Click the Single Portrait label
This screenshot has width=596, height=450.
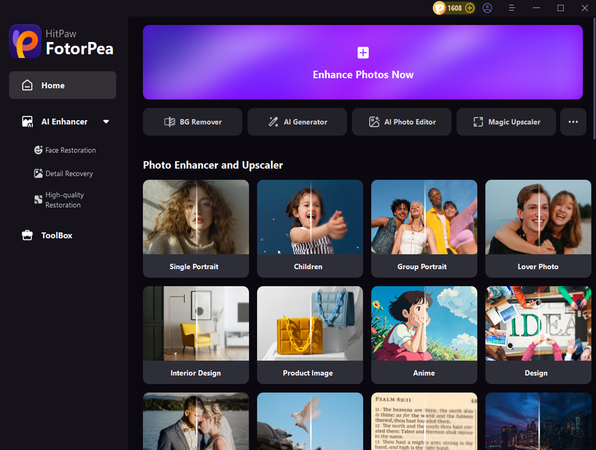tap(194, 266)
